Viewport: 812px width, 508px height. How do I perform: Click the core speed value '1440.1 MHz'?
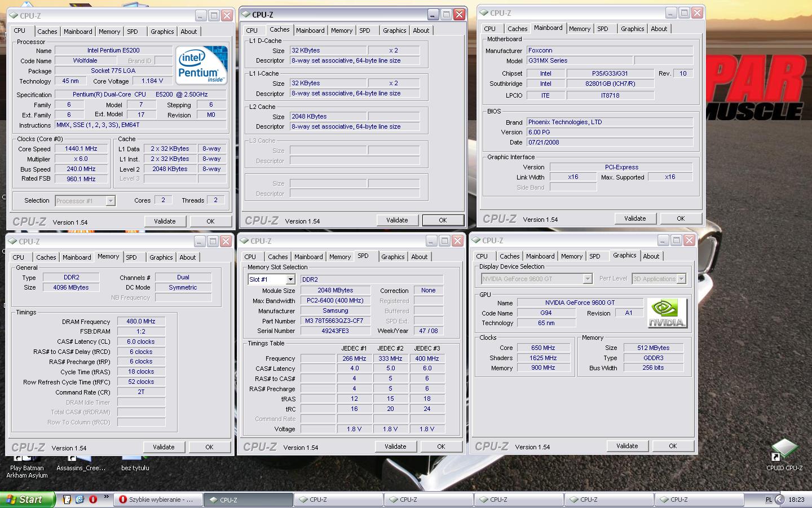[81, 148]
